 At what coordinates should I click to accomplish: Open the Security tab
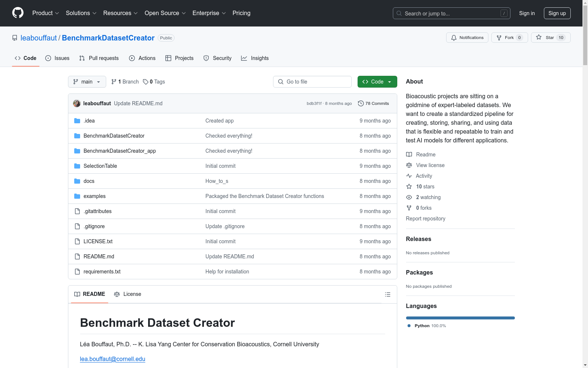coord(218,58)
